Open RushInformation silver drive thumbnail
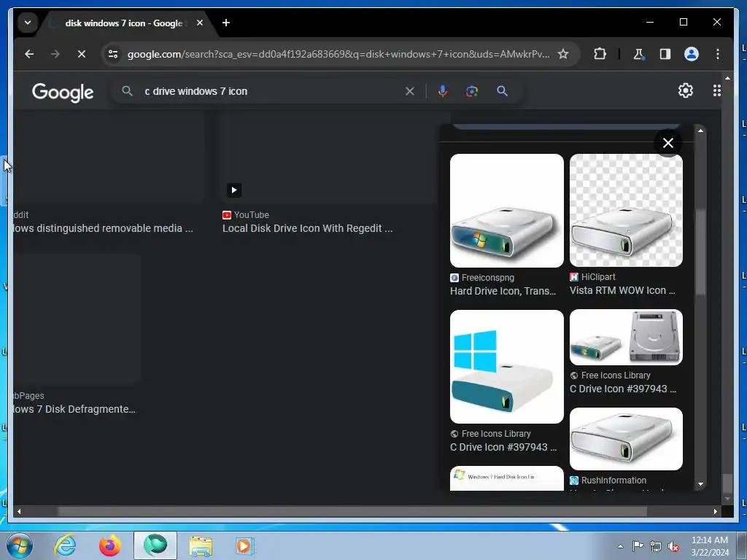The width and height of the screenshot is (747, 560). [x=626, y=438]
